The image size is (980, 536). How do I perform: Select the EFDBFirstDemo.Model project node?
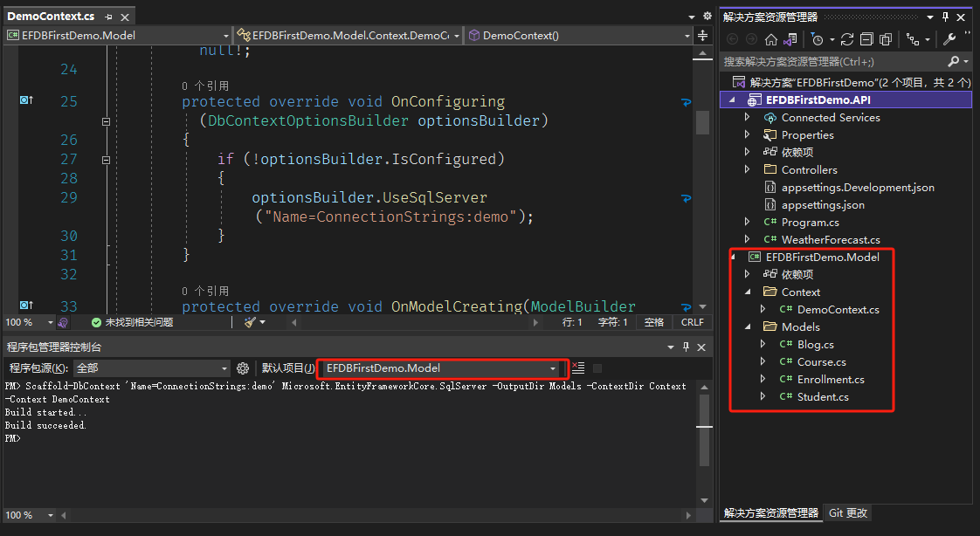823,257
